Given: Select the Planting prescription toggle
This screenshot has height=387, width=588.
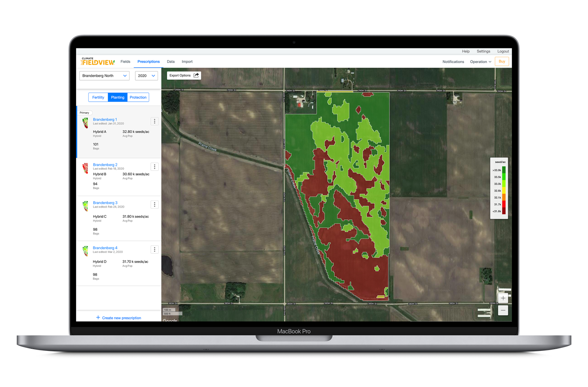Looking at the screenshot, I should [x=118, y=97].
